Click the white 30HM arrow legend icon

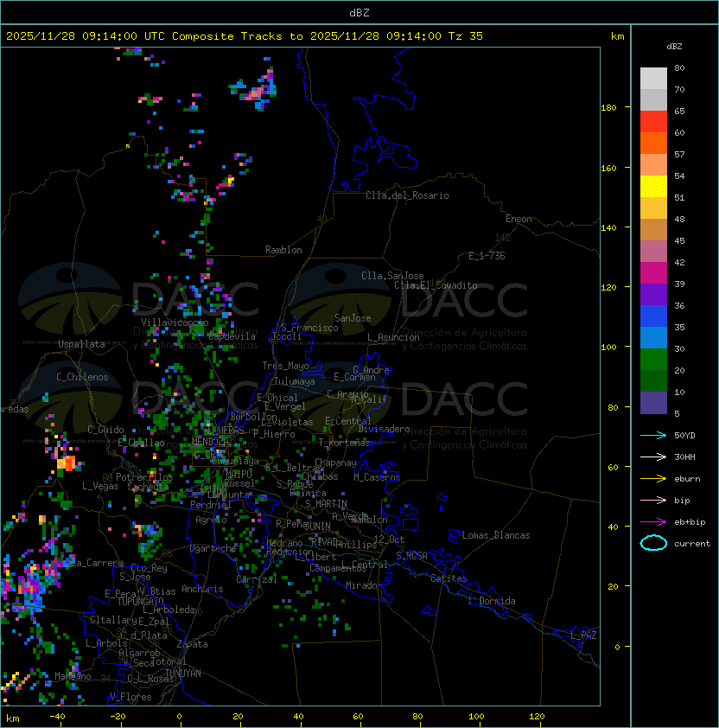tap(653, 457)
